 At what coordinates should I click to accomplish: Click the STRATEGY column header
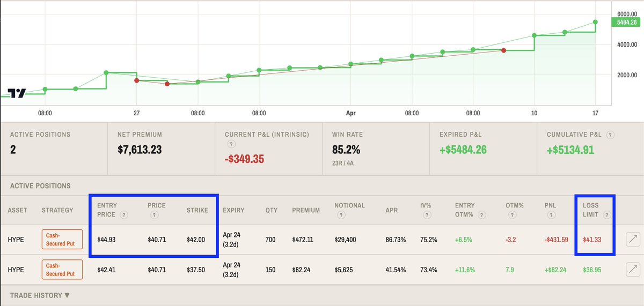click(57, 210)
